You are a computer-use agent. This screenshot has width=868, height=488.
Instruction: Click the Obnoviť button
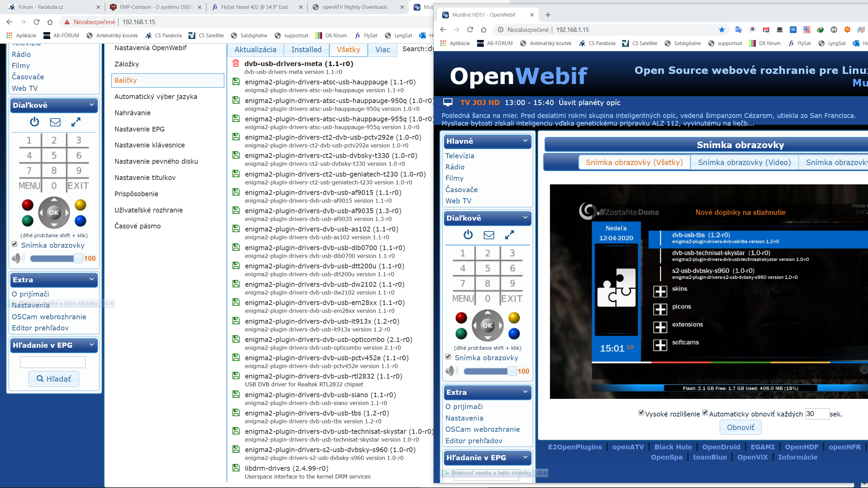(741, 427)
